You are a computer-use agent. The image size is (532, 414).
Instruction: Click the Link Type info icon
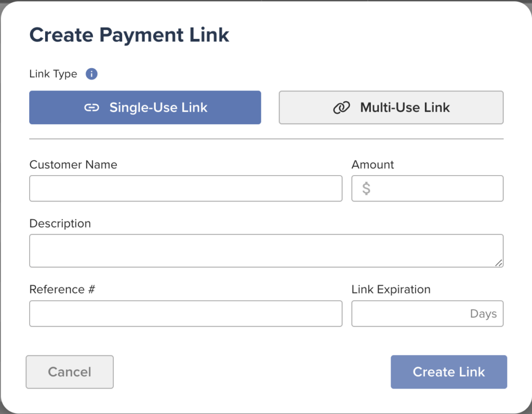pos(91,74)
